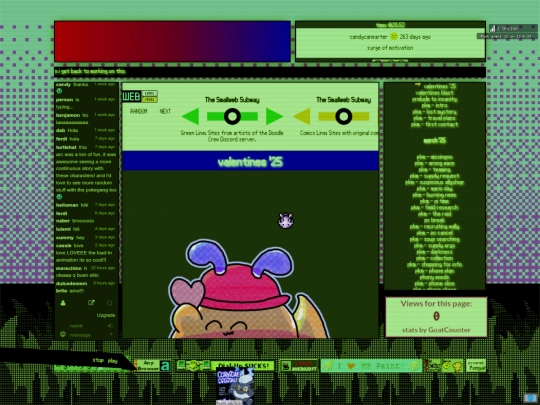This screenshot has height=405, width=540.
Task: Click the powered Fatgut badge
Action: 476,366
